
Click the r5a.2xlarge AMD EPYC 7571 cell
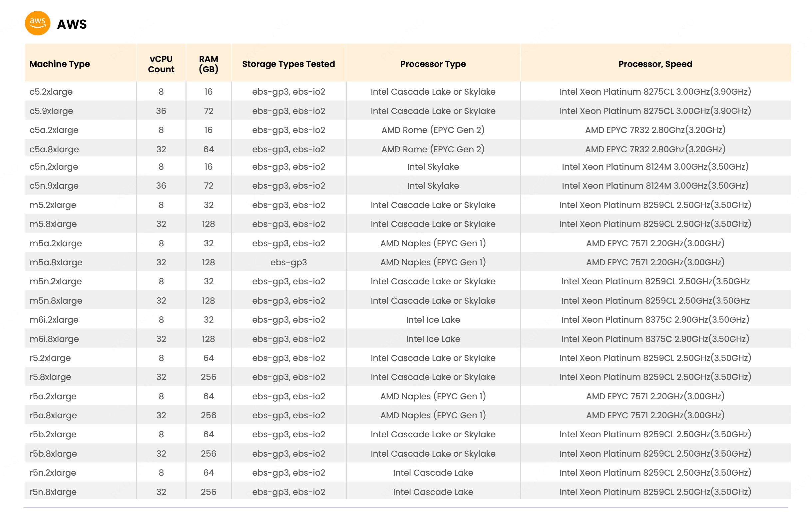pyautogui.click(x=655, y=396)
